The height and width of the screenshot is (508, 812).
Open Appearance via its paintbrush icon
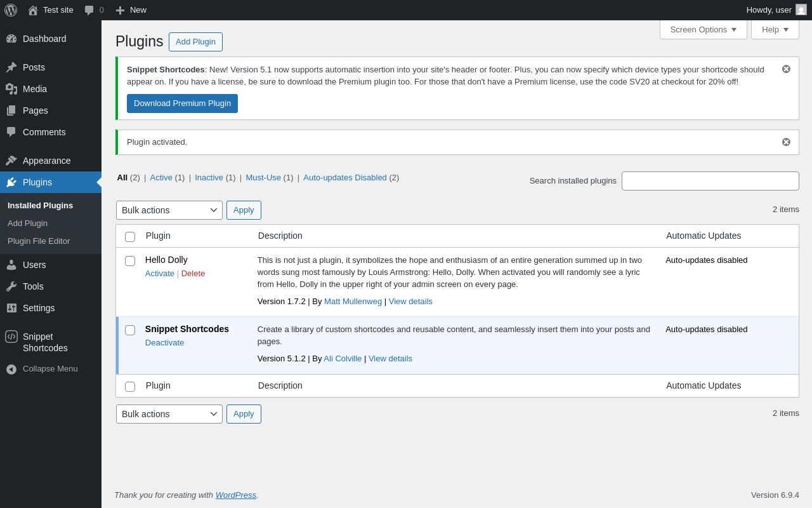point(11,161)
